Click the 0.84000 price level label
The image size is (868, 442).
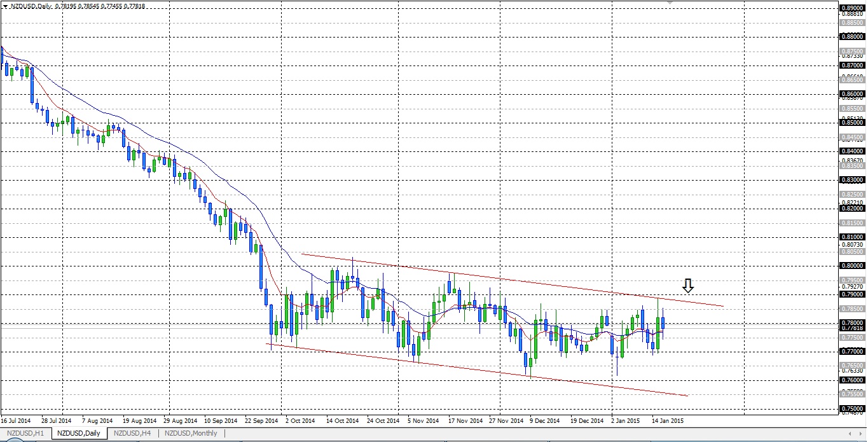(x=852, y=151)
